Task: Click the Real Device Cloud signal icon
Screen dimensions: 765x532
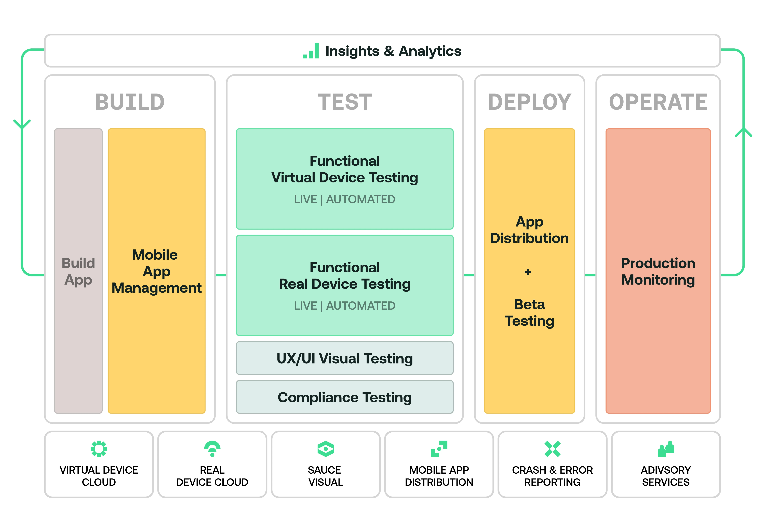Action: (x=212, y=449)
